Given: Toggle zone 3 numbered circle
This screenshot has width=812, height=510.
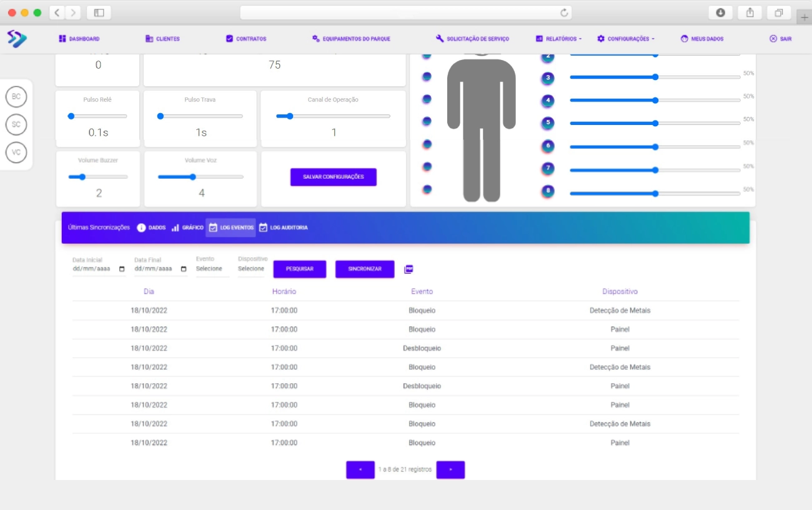Looking at the screenshot, I should point(548,78).
